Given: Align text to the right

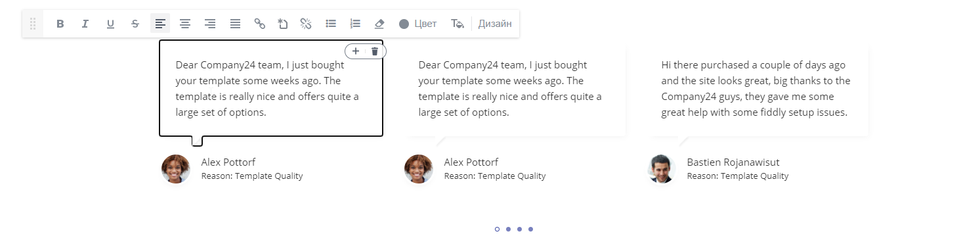Looking at the screenshot, I should pyautogui.click(x=210, y=24).
